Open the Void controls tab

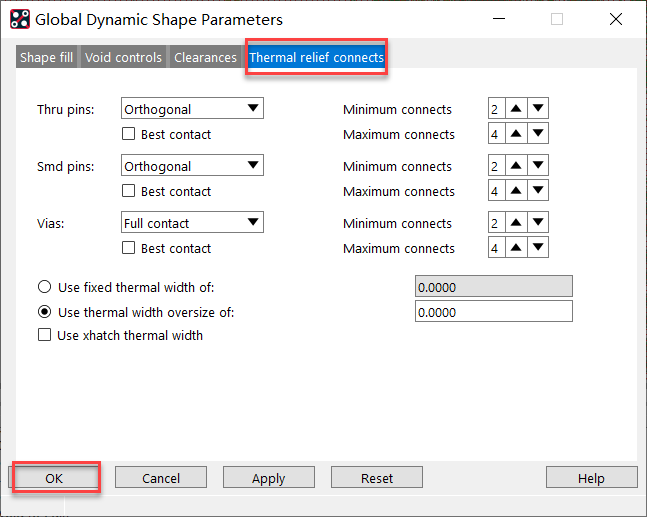123,58
